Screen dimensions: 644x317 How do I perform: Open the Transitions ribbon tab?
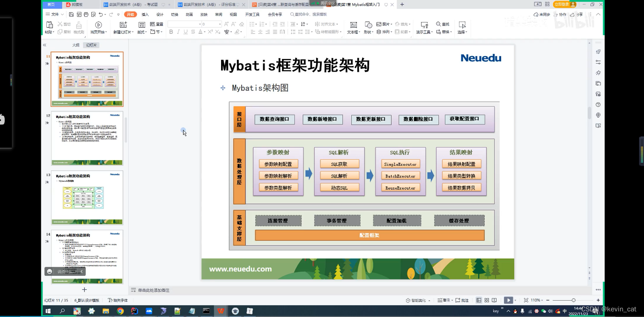[x=174, y=15]
